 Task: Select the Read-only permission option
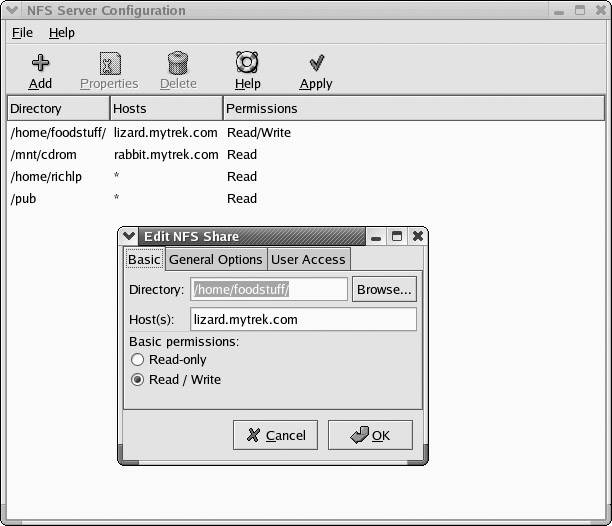(138, 359)
